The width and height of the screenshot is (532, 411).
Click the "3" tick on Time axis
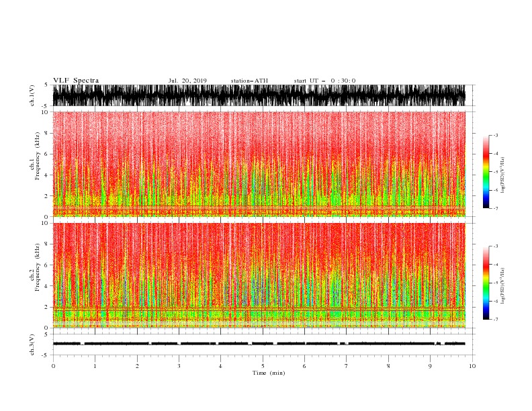point(179,366)
